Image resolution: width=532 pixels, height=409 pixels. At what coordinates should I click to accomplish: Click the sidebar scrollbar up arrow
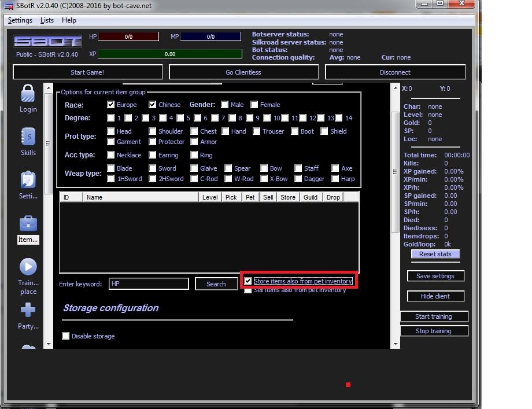48,88
